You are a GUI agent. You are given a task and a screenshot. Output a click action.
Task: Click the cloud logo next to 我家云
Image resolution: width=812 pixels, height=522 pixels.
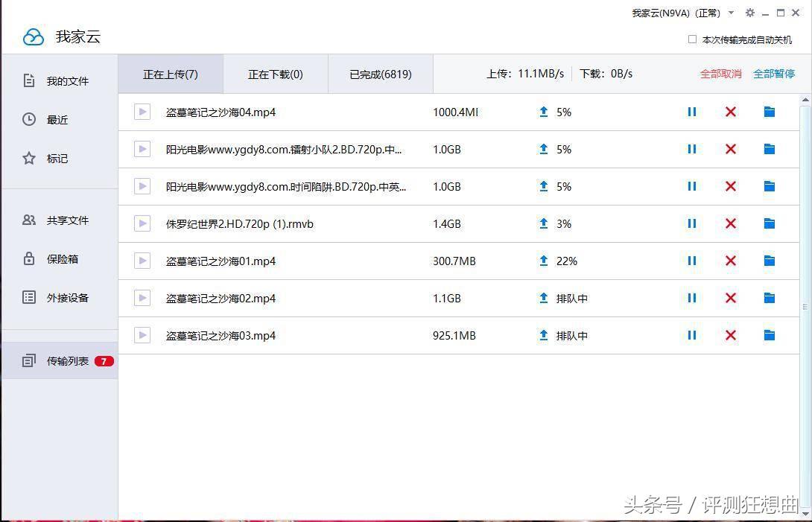click(x=33, y=36)
